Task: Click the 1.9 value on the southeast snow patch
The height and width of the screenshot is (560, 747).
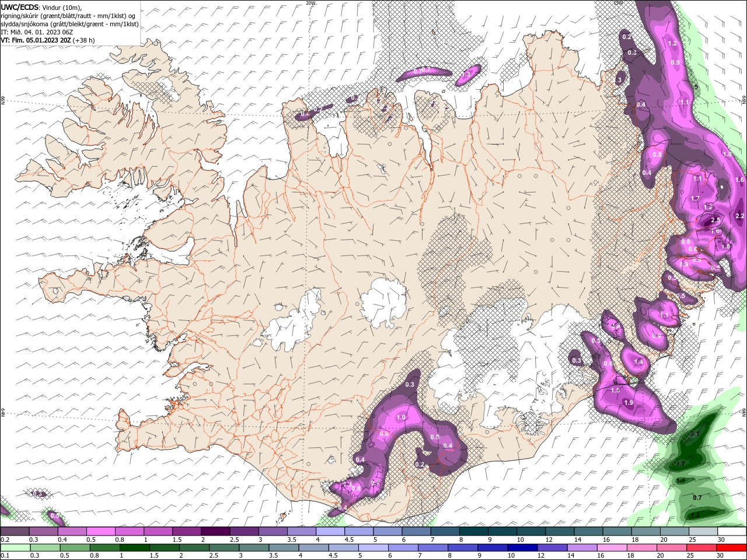Action: pos(629,402)
